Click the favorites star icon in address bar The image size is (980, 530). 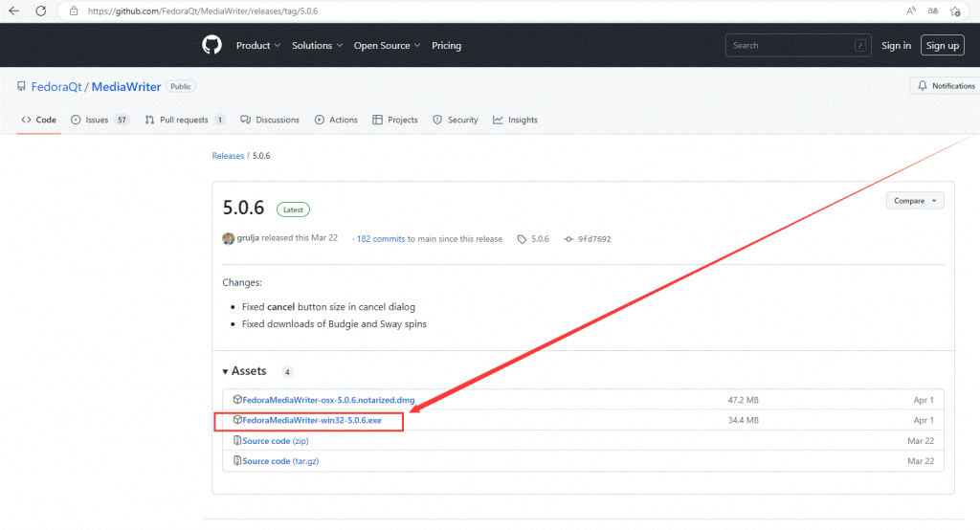(956, 11)
